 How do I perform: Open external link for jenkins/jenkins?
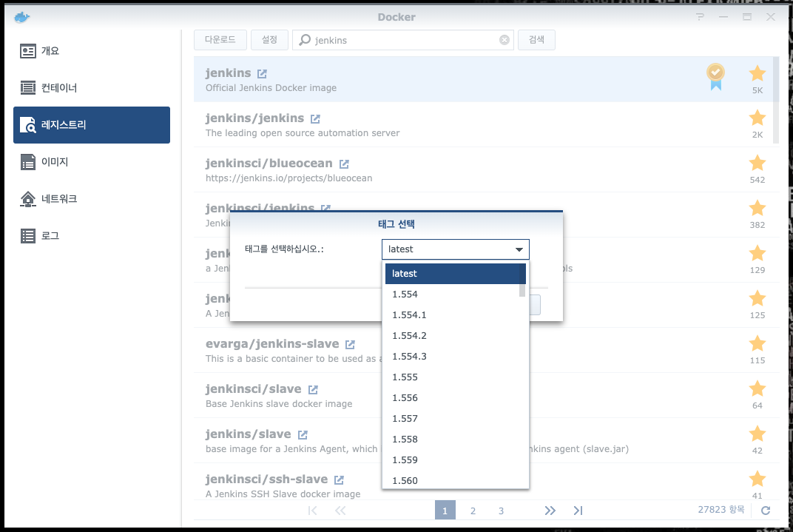315,119
